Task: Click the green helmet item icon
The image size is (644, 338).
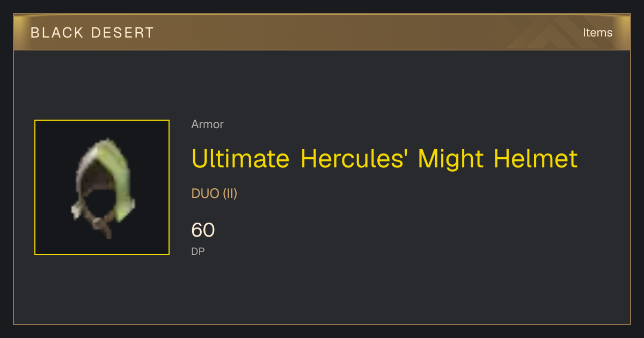Action: (x=102, y=188)
